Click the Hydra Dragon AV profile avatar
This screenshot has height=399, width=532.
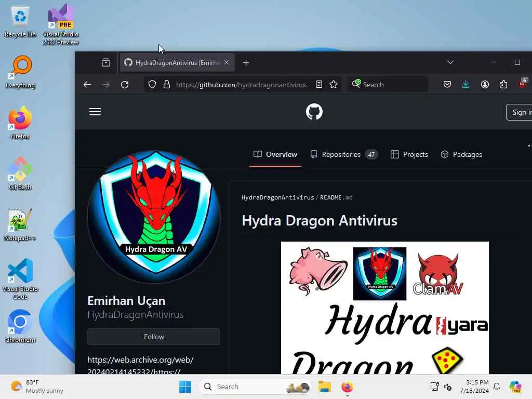(154, 217)
